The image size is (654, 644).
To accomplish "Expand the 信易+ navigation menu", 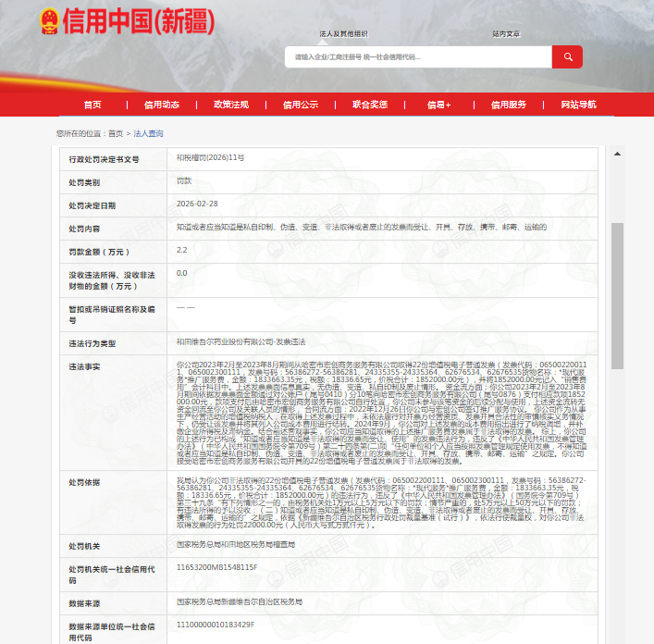I will (439, 105).
